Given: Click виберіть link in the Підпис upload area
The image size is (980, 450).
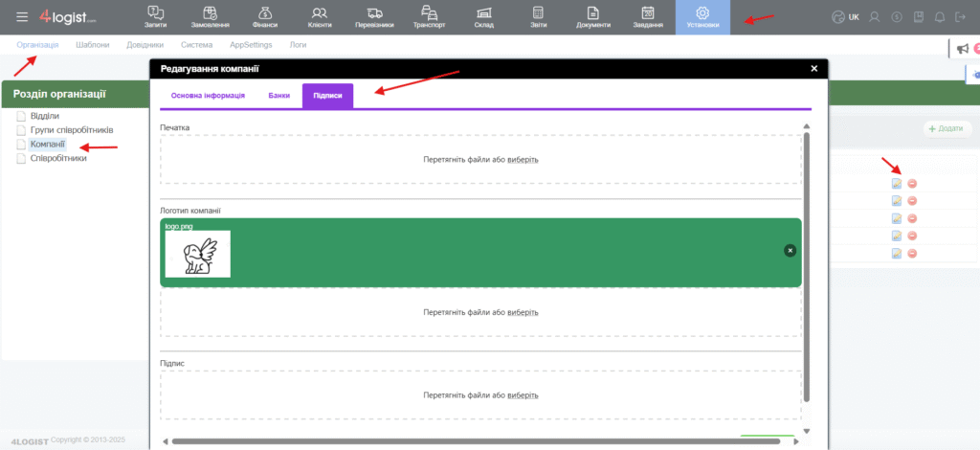Looking at the screenshot, I should pyautogui.click(x=523, y=394).
